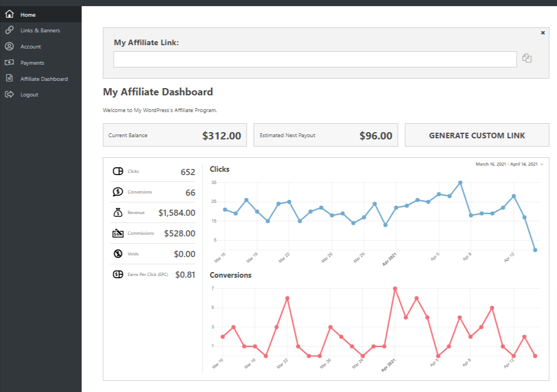Click the Logout arrow icon
The height and width of the screenshot is (392, 557).
pyautogui.click(x=9, y=94)
